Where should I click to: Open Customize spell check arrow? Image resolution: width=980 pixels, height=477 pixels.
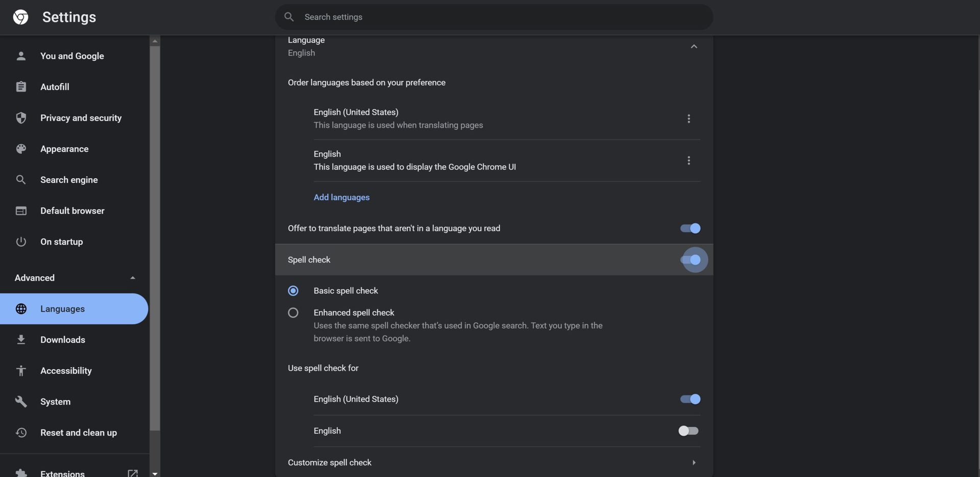pos(694,463)
